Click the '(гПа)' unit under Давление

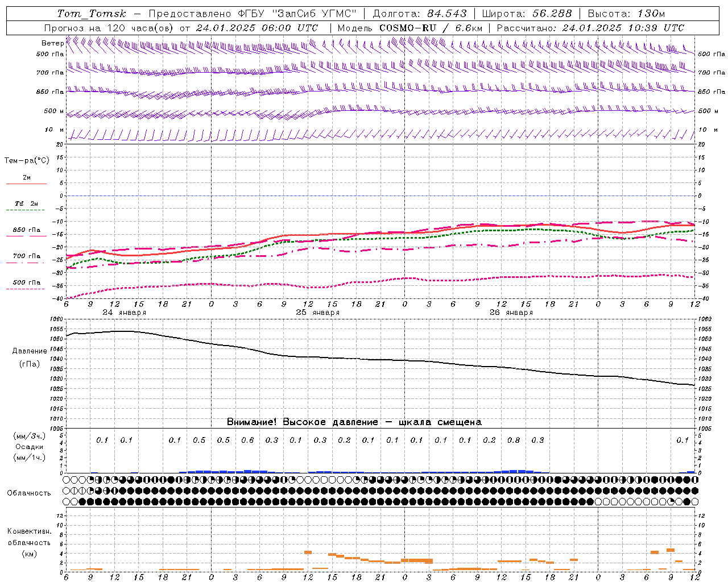coord(30,364)
